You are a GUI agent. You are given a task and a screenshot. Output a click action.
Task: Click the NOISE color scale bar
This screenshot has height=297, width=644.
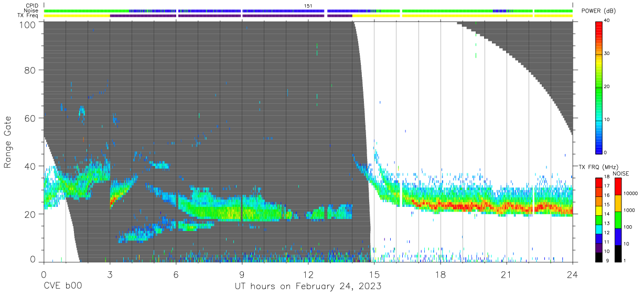(x=618, y=219)
